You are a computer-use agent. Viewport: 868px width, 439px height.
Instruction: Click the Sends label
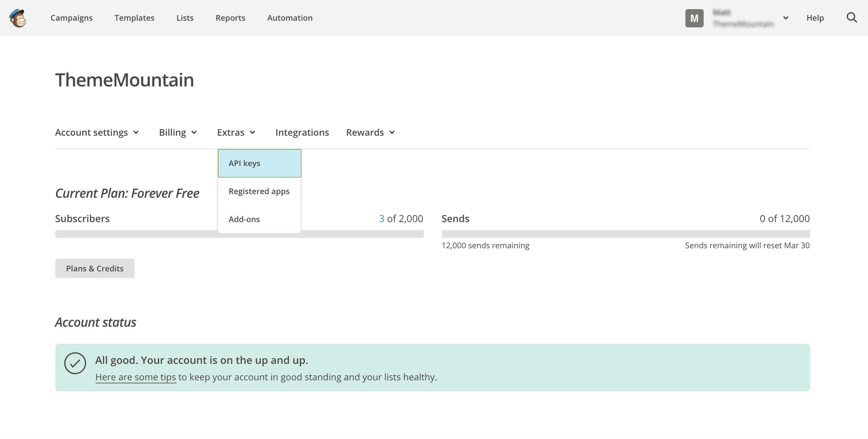click(455, 219)
